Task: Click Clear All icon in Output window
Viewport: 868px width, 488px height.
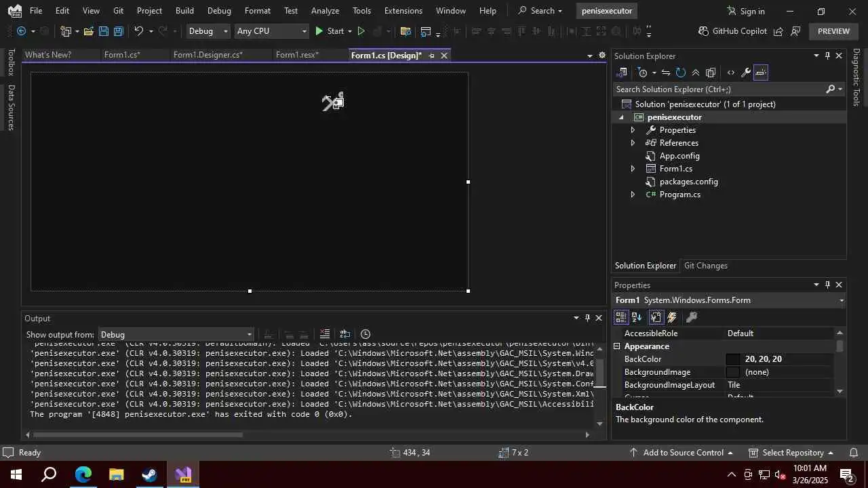Action: click(325, 334)
